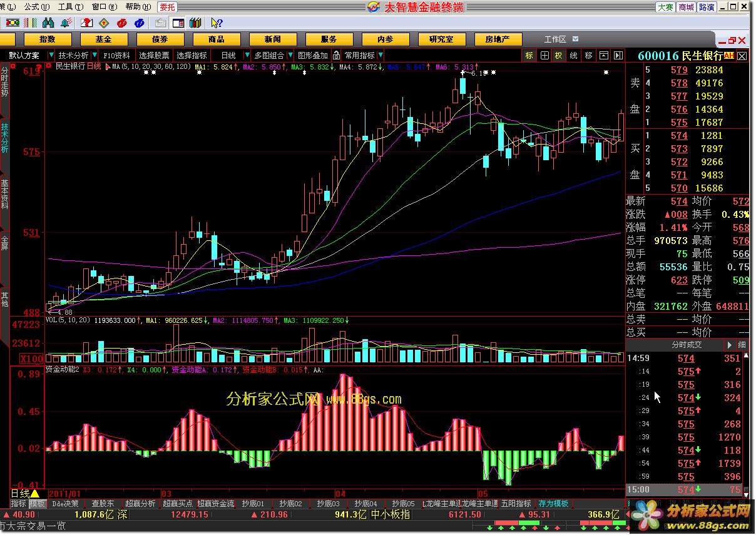
Task: Click the greyed document toolbar icon
Action: (161, 23)
